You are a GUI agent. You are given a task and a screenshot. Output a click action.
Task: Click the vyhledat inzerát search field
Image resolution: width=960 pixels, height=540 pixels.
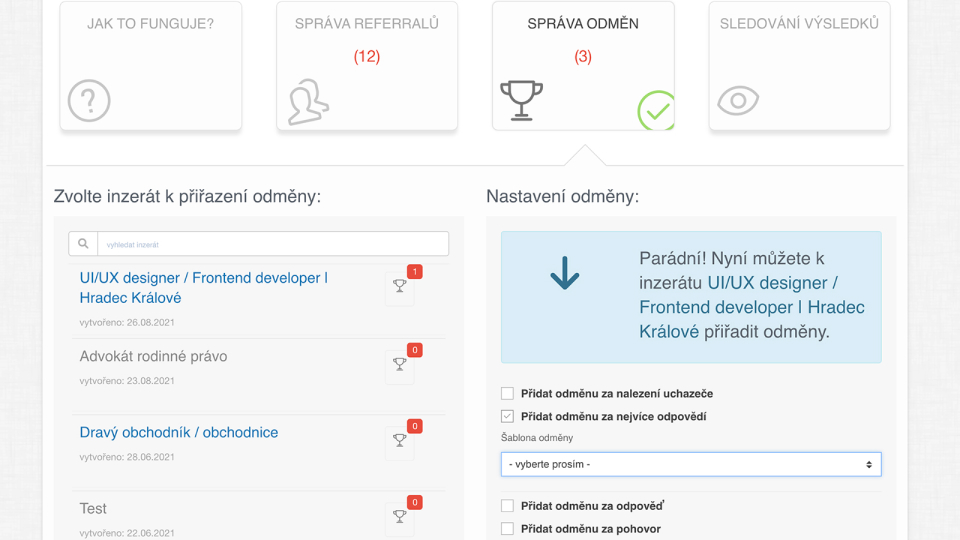[272, 244]
